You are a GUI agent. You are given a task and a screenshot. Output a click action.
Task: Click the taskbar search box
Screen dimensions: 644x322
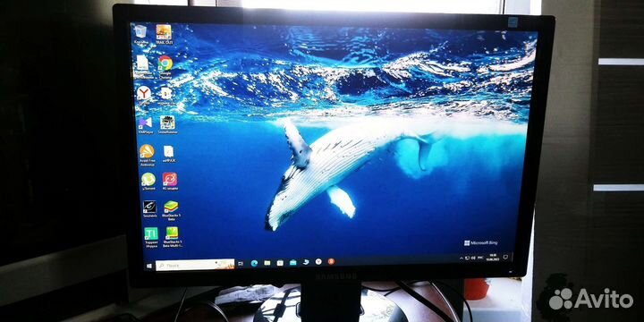[195, 265]
